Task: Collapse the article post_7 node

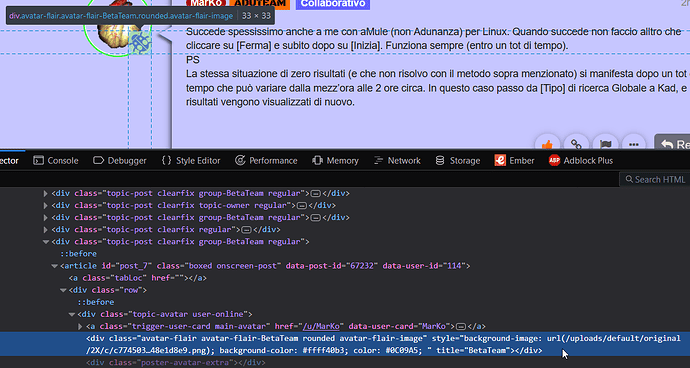Action: click(x=54, y=266)
